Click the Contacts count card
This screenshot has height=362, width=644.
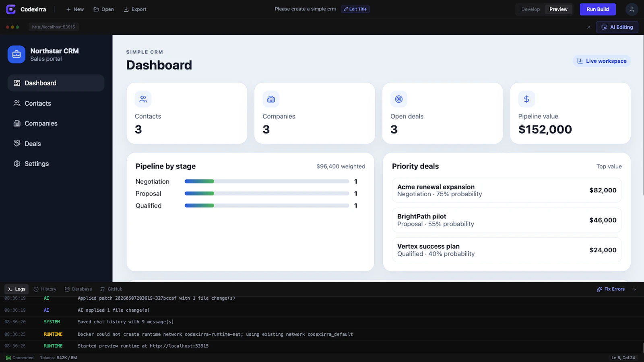[187, 113]
